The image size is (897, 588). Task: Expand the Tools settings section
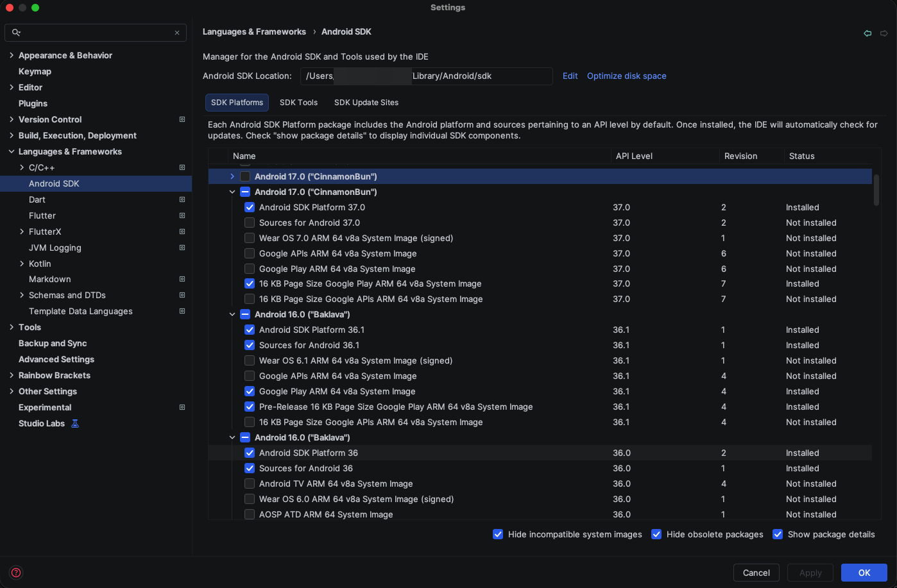click(12, 327)
